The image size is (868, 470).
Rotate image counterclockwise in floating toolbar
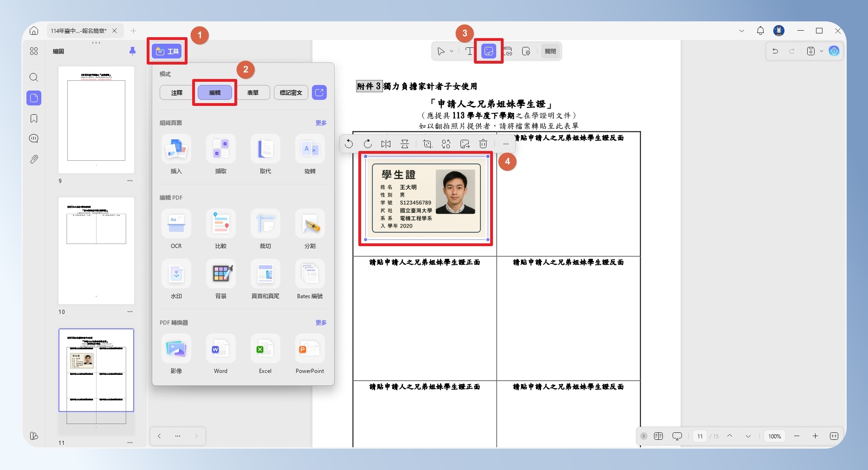click(349, 144)
